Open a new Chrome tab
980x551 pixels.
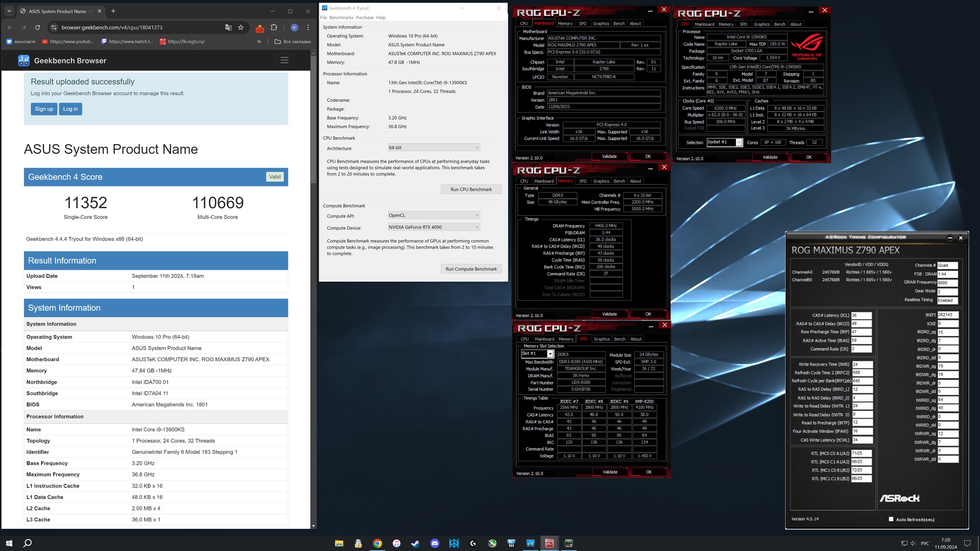(x=113, y=11)
